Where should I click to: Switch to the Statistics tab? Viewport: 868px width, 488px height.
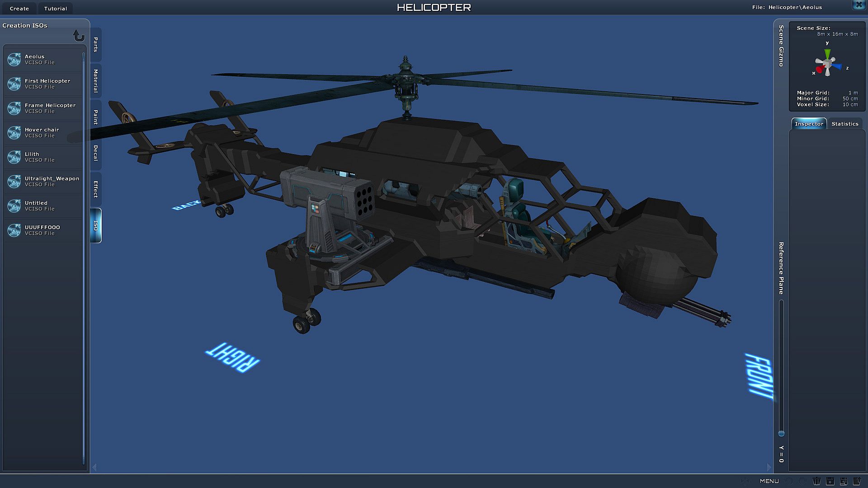pyautogui.click(x=844, y=124)
